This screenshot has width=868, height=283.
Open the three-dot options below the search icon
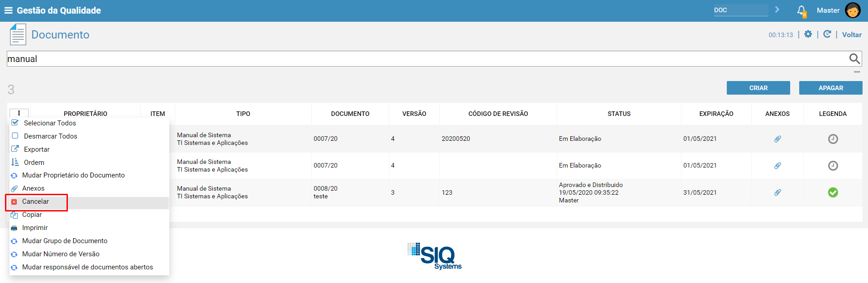pos(857,72)
